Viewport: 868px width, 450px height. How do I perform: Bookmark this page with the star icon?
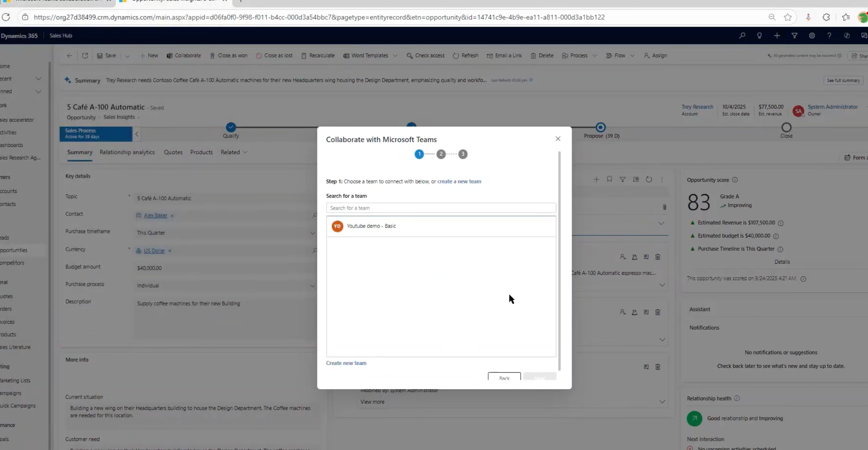(788, 17)
